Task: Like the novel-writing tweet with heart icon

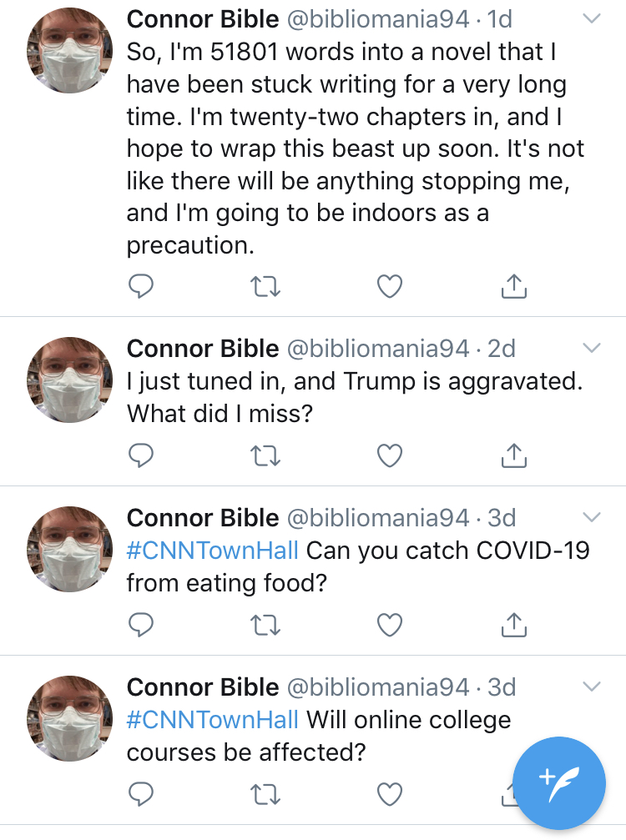Action: pos(390,286)
